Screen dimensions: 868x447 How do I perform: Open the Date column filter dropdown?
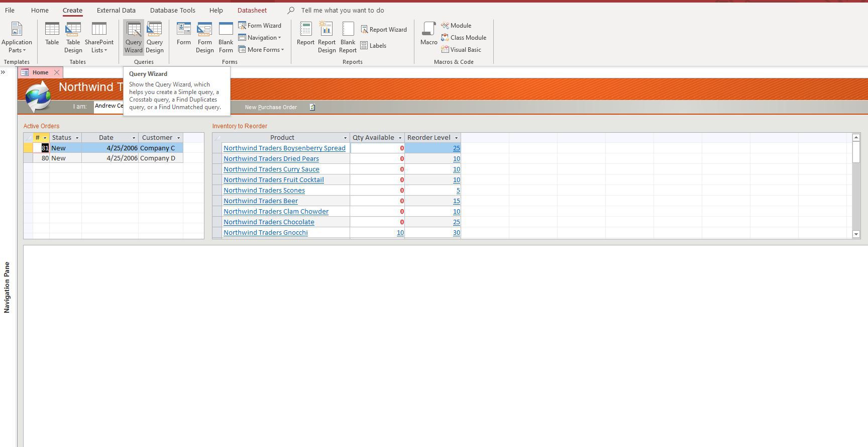click(134, 138)
